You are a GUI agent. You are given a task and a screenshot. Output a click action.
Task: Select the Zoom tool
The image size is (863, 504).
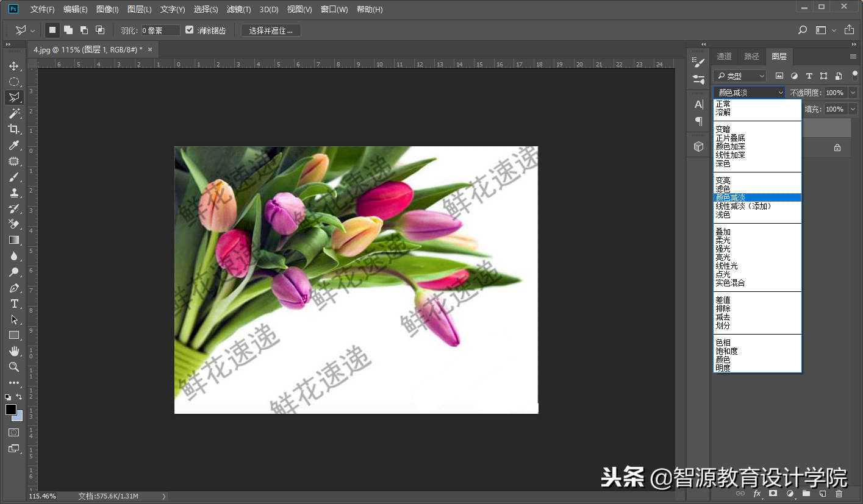pyautogui.click(x=13, y=367)
